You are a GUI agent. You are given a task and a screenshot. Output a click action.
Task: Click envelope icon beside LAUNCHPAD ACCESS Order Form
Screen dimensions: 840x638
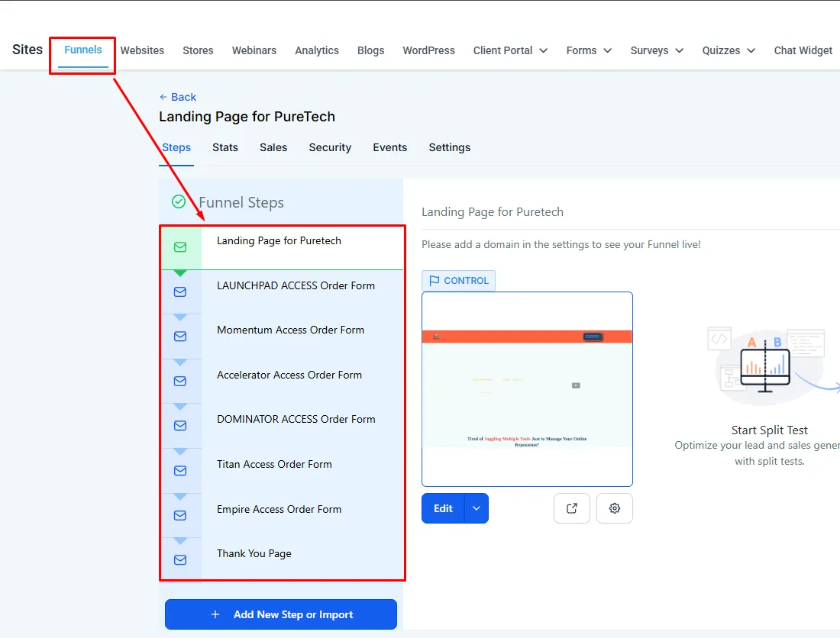180,292
